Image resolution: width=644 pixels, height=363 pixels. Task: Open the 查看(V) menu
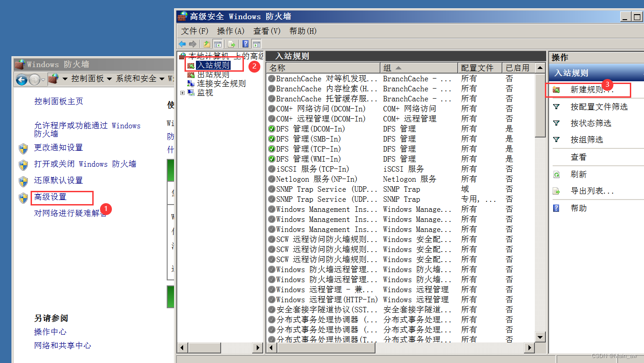pos(267,31)
